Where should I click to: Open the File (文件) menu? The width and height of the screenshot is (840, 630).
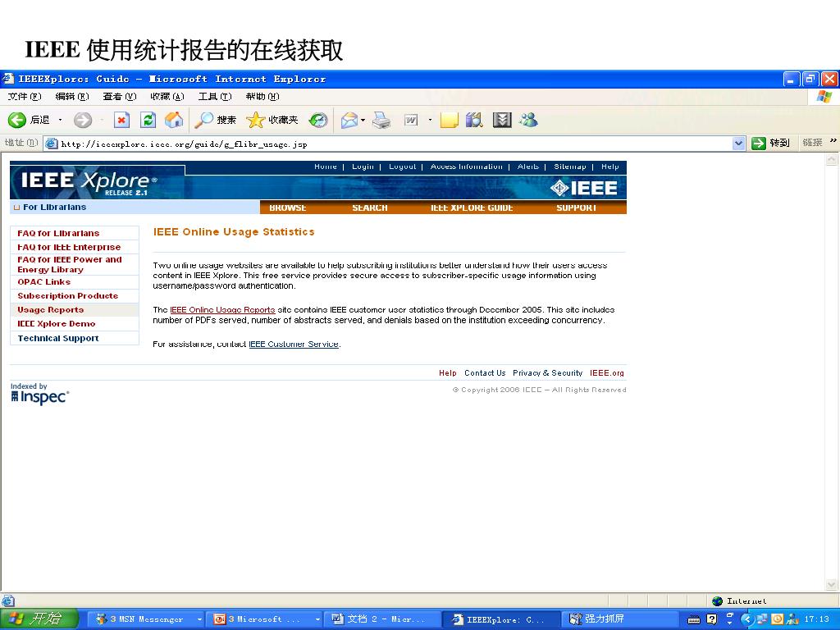(24, 97)
